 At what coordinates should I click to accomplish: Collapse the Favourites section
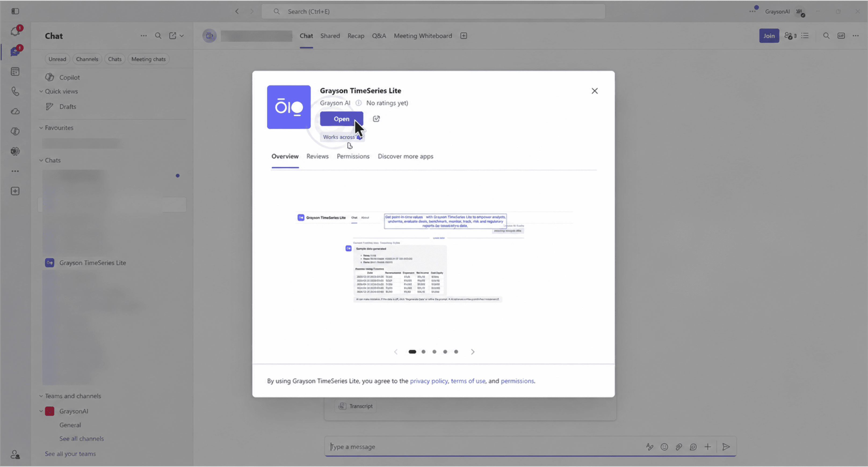(x=41, y=128)
